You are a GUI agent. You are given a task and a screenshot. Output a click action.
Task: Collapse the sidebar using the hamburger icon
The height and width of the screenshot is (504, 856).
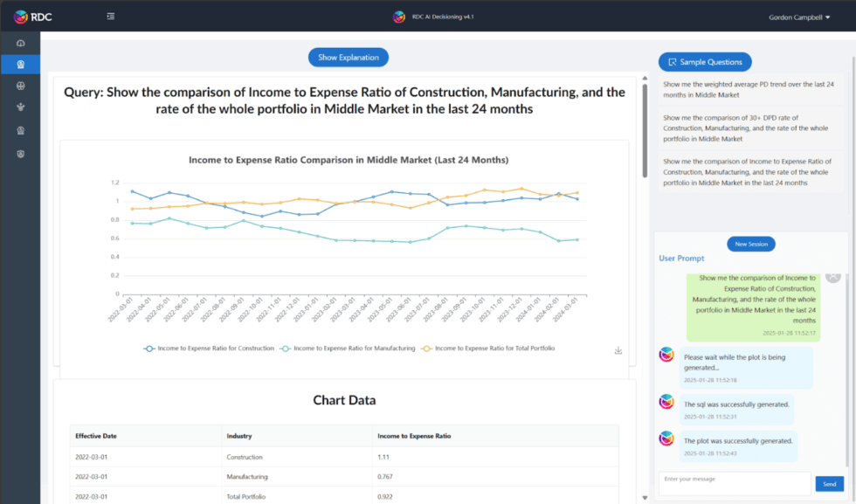coord(110,16)
